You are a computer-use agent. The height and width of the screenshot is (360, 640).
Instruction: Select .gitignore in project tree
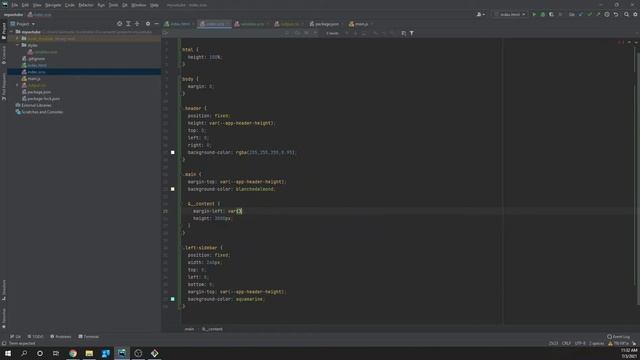click(36, 59)
